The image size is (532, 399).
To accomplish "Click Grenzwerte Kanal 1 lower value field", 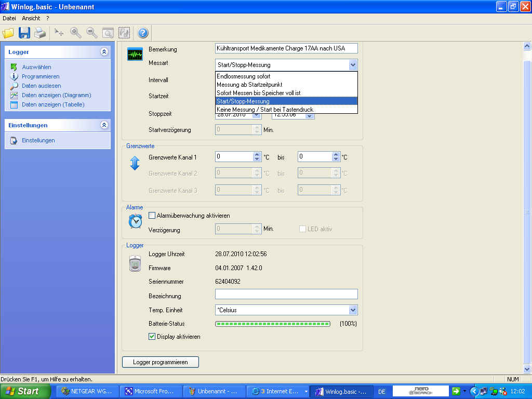I will [x=234, y=156].
